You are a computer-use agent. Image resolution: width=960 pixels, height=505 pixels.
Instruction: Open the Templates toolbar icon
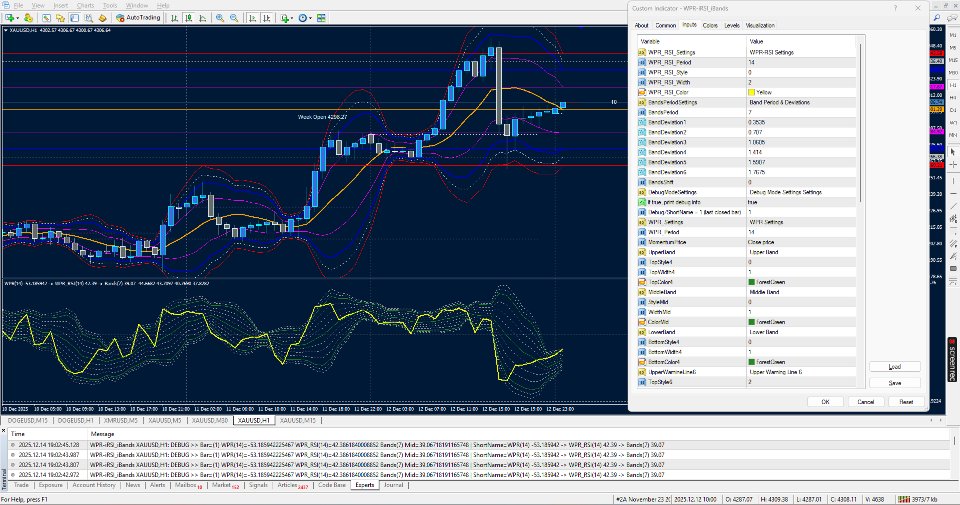pyautogui.click(x=320, y=18)
